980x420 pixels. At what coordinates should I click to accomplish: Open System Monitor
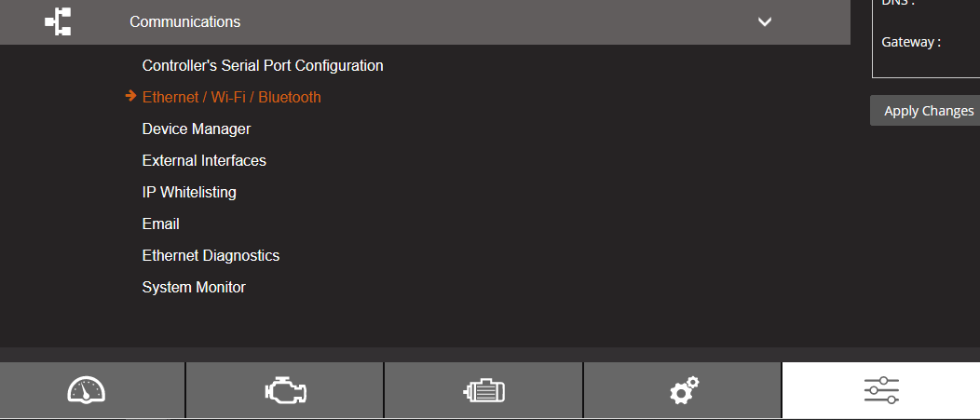[x=194, y=287]
